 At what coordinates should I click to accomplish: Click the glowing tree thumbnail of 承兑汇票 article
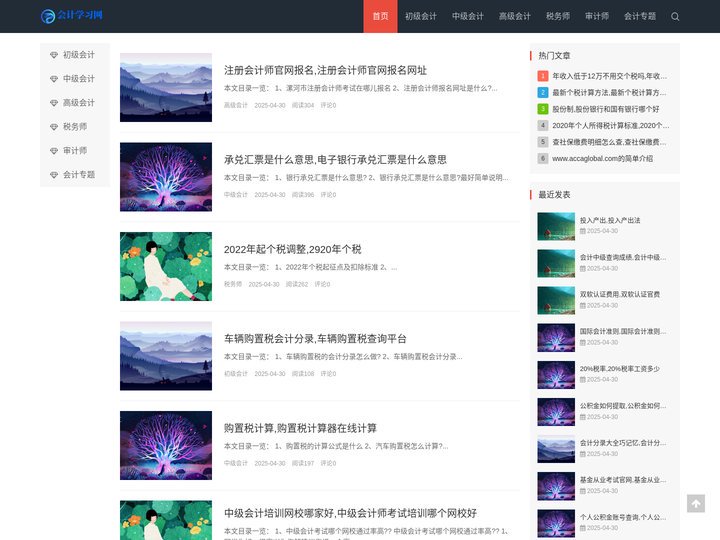pyautogui.click(x=166, y=177)
